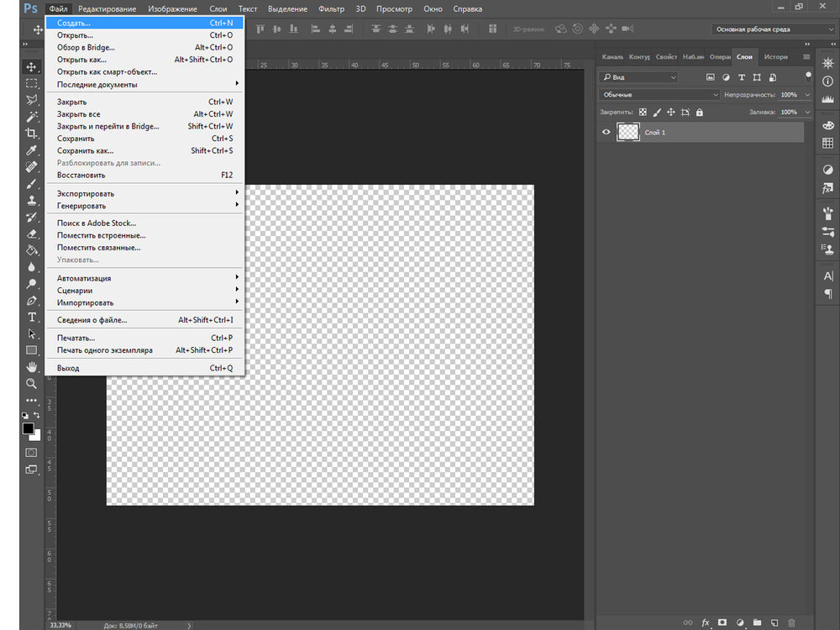Click the Сохранить как... menu entry

pyautogui.click(x=85, y=151)
